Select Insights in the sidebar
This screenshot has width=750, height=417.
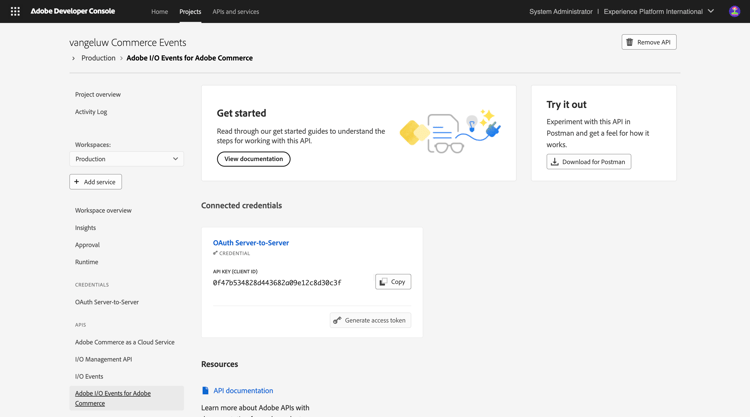point(85,228)
